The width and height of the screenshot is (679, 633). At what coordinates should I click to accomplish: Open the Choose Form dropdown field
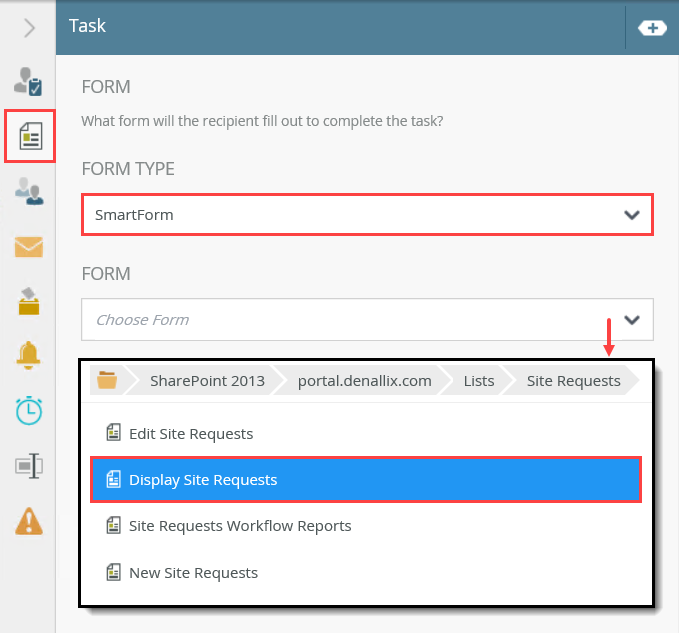(x=367, y=320)
